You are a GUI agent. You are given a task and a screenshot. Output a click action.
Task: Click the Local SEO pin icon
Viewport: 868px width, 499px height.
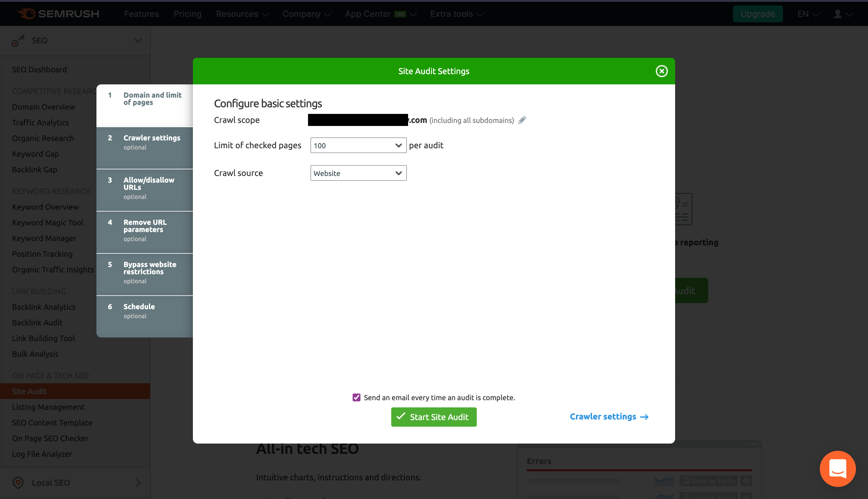tap(18, 482)
